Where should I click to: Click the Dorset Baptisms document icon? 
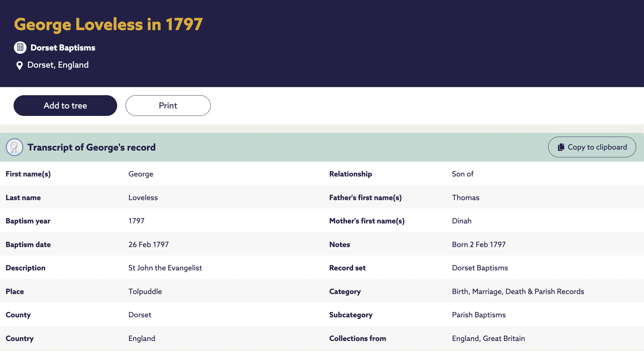20,48
